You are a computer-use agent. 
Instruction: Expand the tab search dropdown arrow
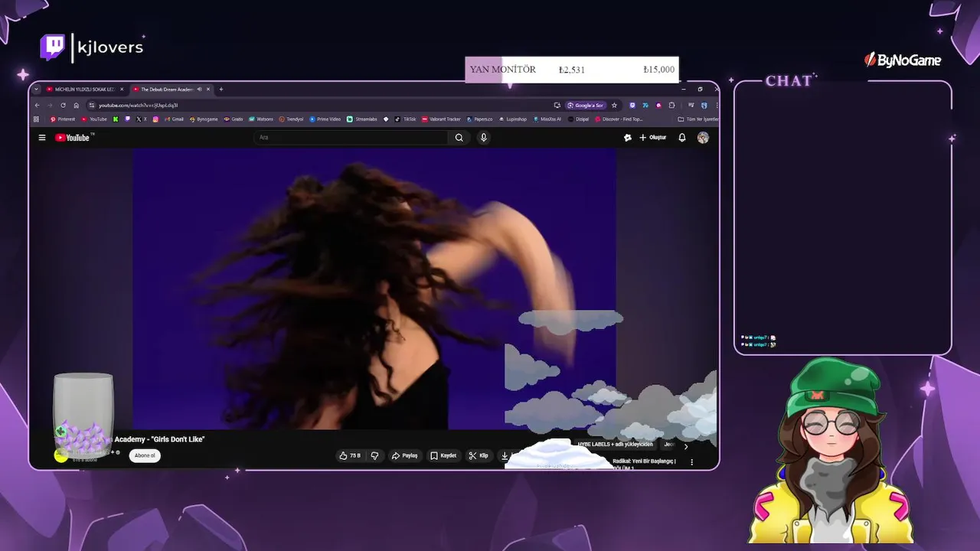(36, 90)
